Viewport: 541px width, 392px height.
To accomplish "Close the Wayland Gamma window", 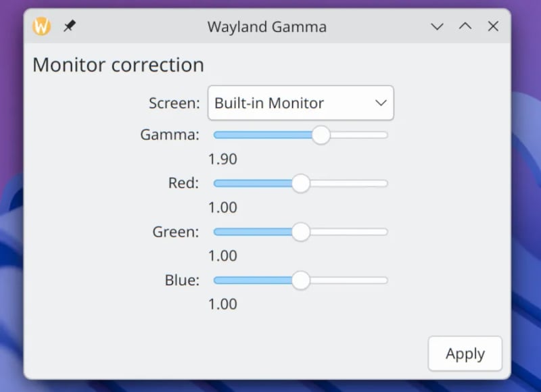I will tap(493, 26).
